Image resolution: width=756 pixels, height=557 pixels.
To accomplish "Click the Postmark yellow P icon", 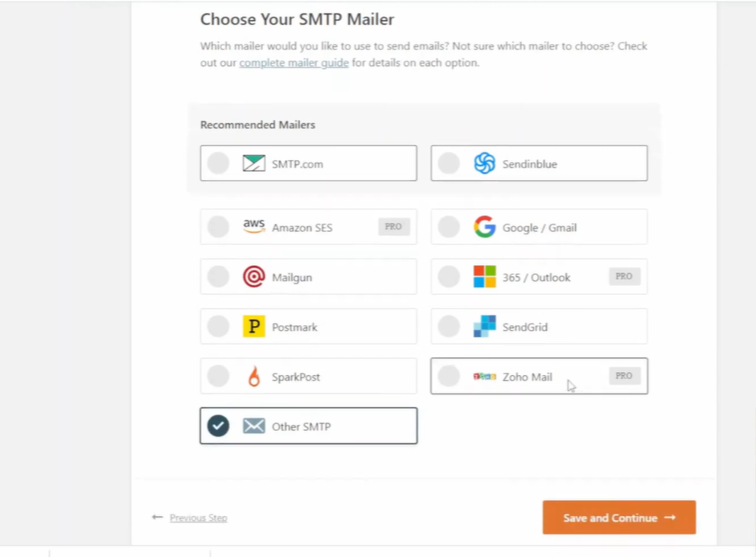I will [254, 327].
